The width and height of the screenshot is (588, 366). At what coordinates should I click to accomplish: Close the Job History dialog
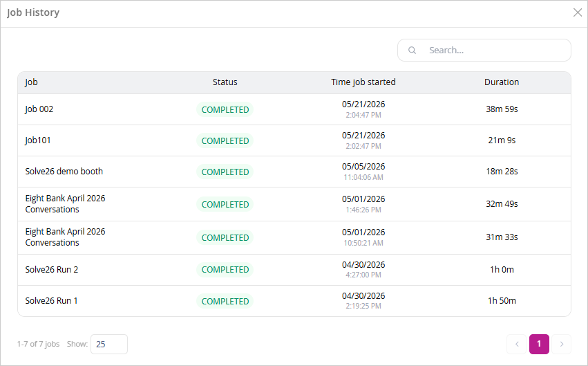(578, 12)
